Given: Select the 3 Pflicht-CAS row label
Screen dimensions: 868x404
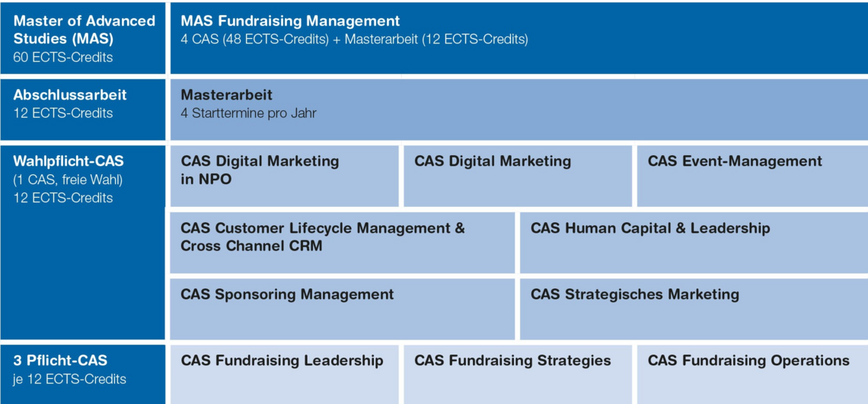Looking at the screenshot, I should coord(60,361).
